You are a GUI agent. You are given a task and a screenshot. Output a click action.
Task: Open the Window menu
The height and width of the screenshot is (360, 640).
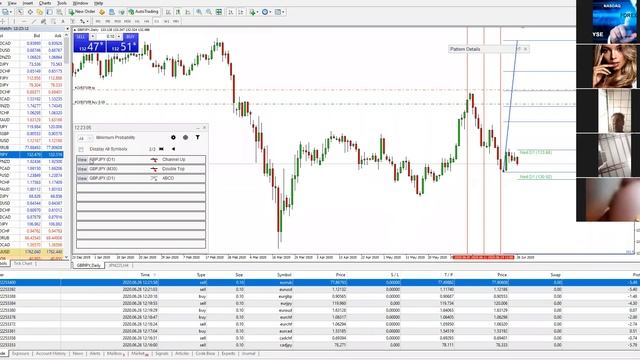pos(80,3)
